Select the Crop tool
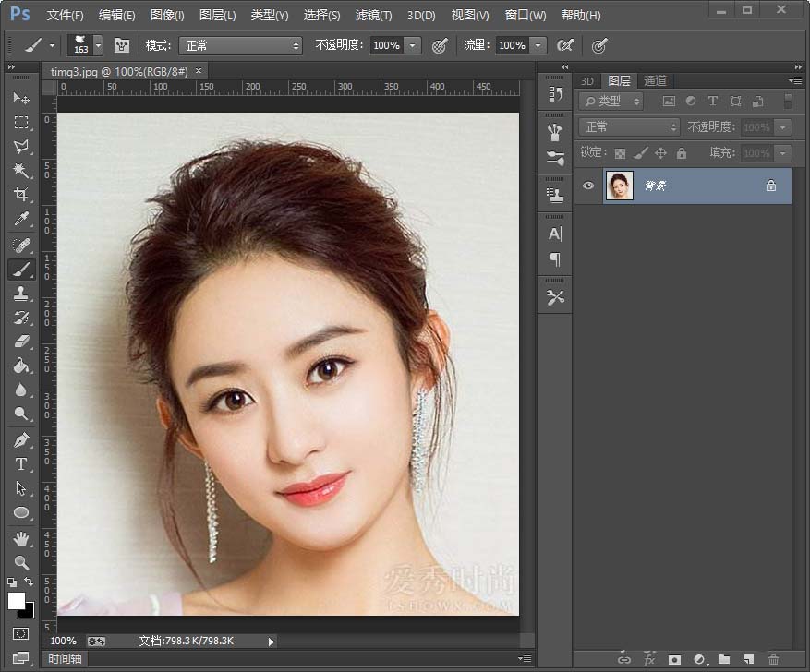The image size is (810, 672). [x=21, y=195]
